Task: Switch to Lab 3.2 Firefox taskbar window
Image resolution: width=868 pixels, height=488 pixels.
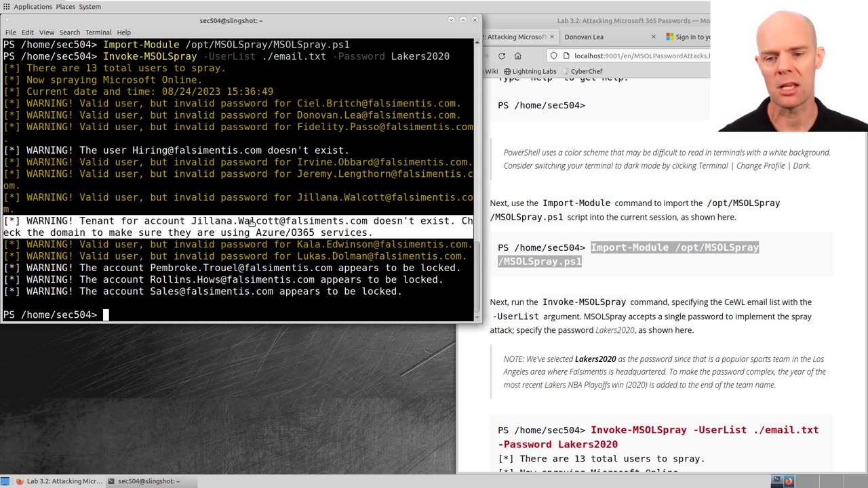Action: point(59,481)
